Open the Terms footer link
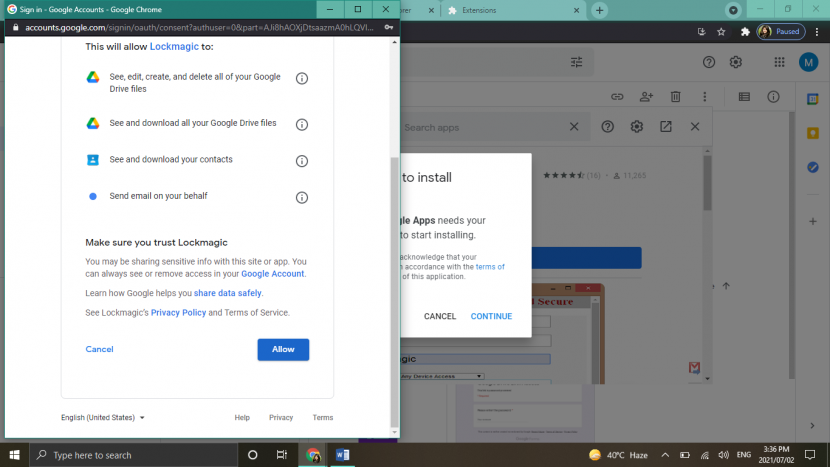The image size is (830, 467). [x=322, y=417]
